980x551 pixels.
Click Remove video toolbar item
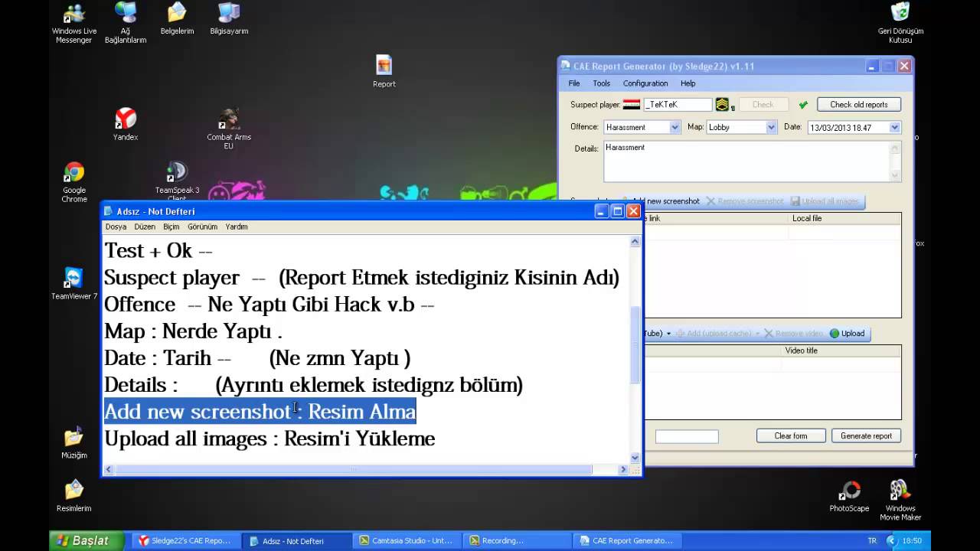(793, 334)
